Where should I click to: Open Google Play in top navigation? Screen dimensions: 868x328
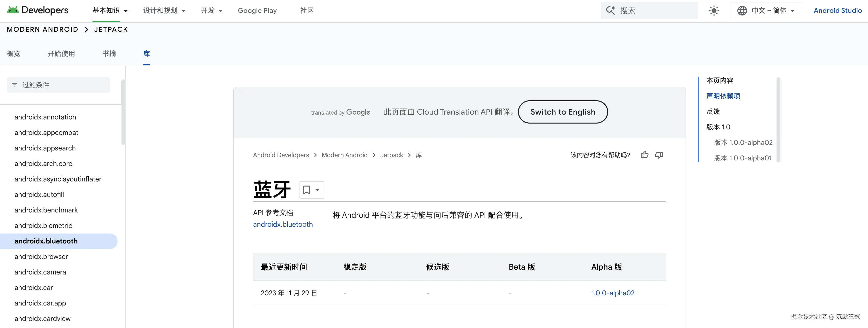257,10
